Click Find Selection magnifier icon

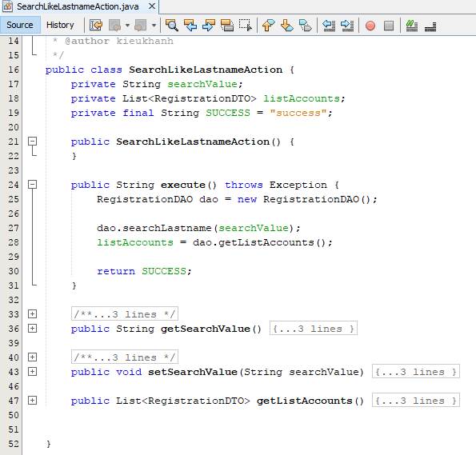tap(171, 26)
